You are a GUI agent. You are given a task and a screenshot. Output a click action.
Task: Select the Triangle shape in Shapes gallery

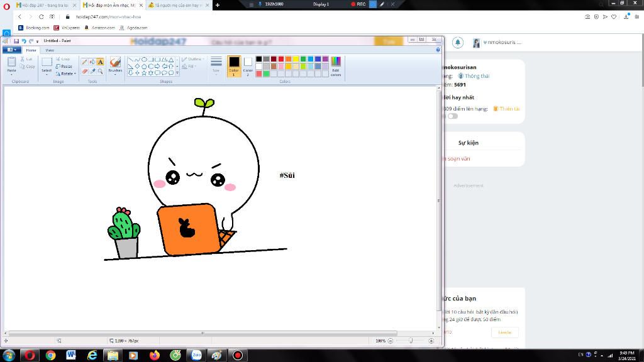[171, 60]
